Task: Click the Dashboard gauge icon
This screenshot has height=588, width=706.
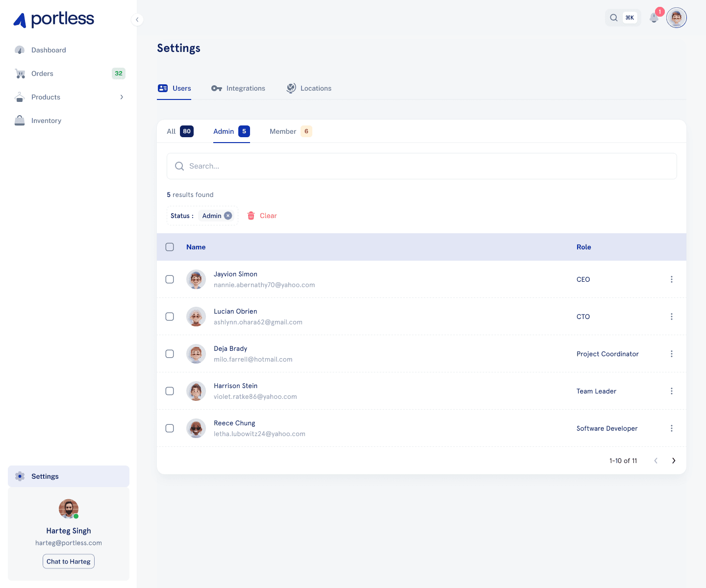Action: (20, 50)
